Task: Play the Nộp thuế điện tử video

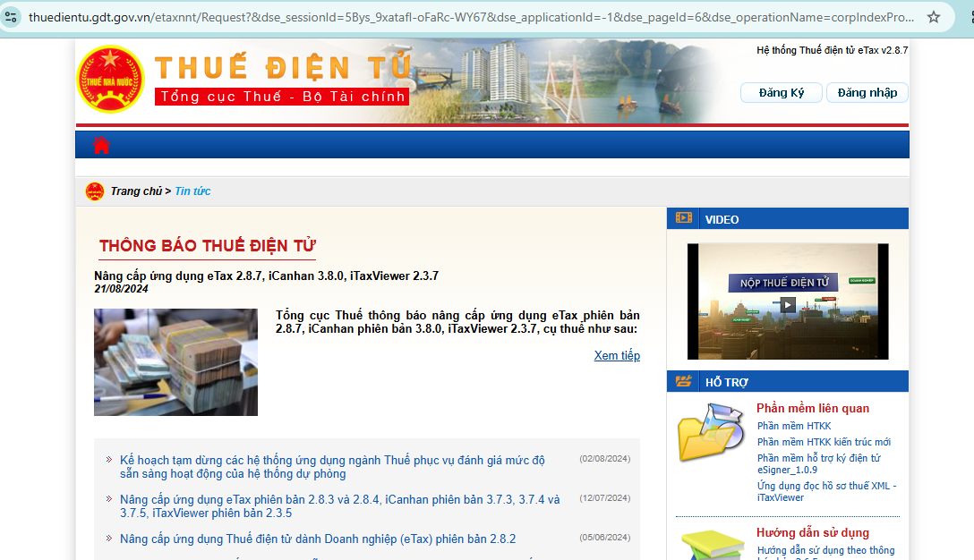Action: pos(787,305)
